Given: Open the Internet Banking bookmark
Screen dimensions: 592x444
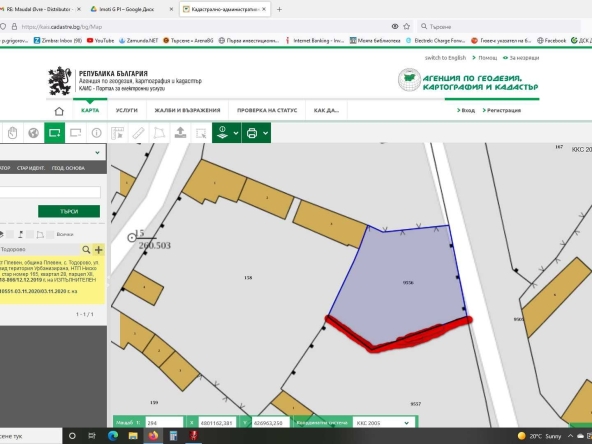Looking at the screenshot, I should pos(314,40).
